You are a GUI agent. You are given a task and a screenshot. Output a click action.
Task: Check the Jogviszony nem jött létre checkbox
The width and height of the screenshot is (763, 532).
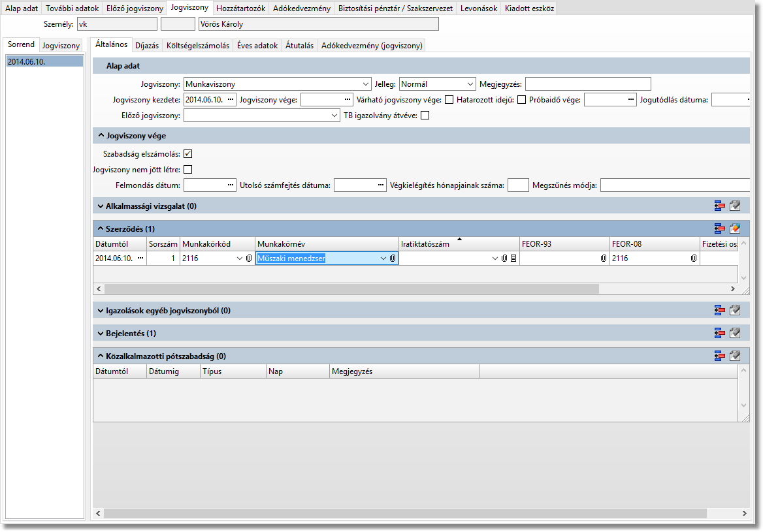(x=188, y=170)
